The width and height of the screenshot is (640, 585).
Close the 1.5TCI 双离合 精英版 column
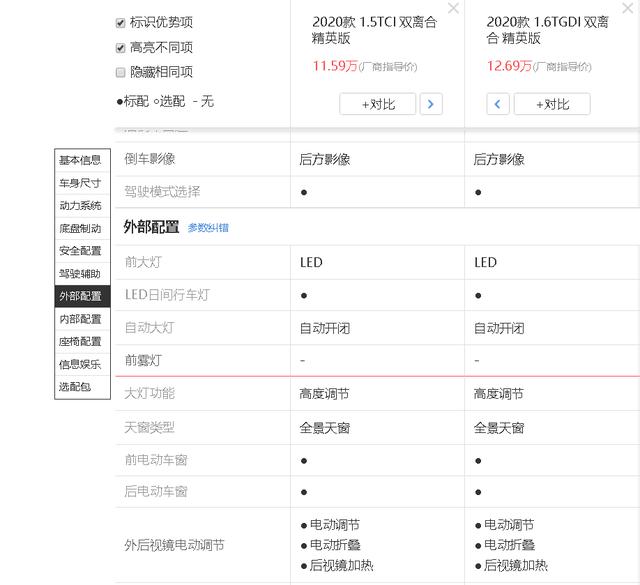[x=453, y=8]
